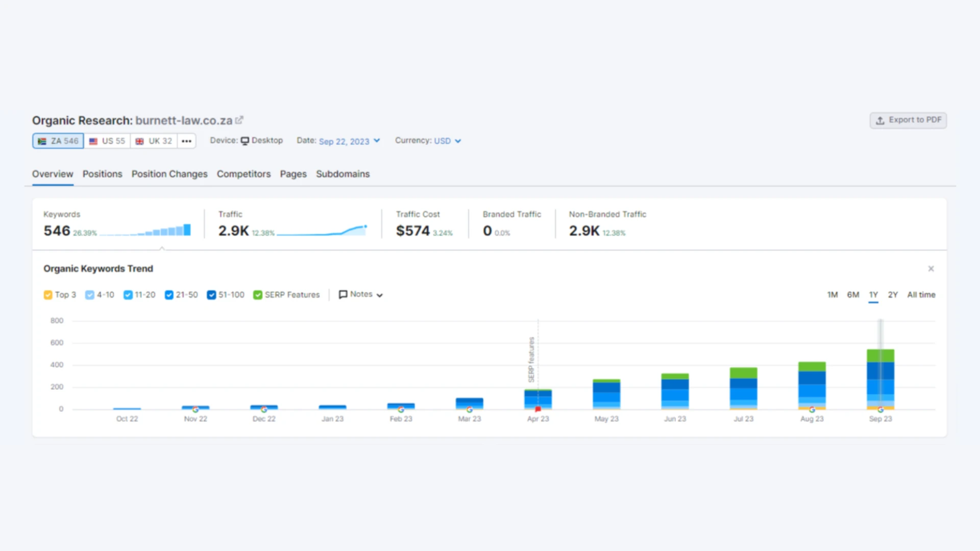Click the Keywords mini bar chart
Viewport: 980px width, 551px height.
145,230
